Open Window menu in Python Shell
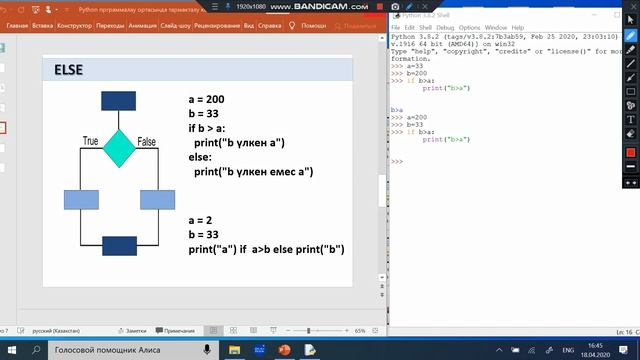The width and height of the screenshot is (640, 360). pyautogui.click(x=496, y=28)
